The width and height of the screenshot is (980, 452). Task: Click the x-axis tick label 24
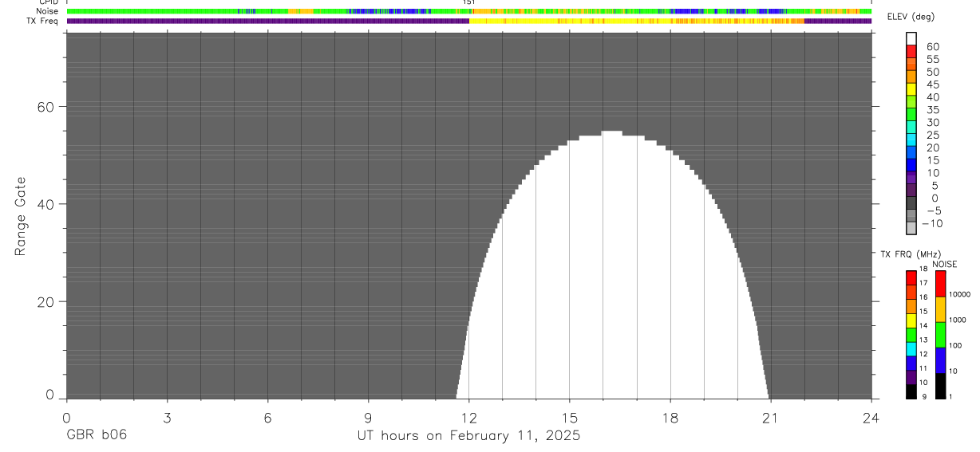pyautogui.click(x=871, y=417)
